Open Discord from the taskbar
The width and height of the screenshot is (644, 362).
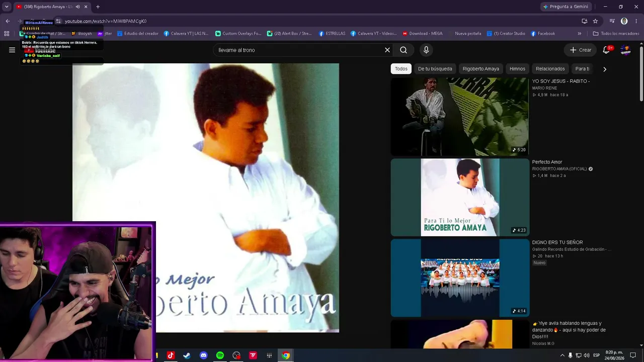(203, 355)
